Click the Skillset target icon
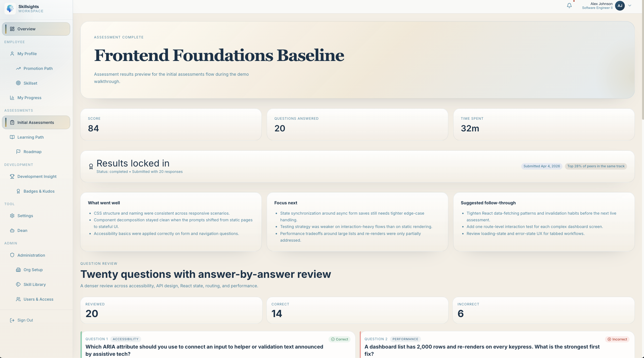 (x=18, y=83)
